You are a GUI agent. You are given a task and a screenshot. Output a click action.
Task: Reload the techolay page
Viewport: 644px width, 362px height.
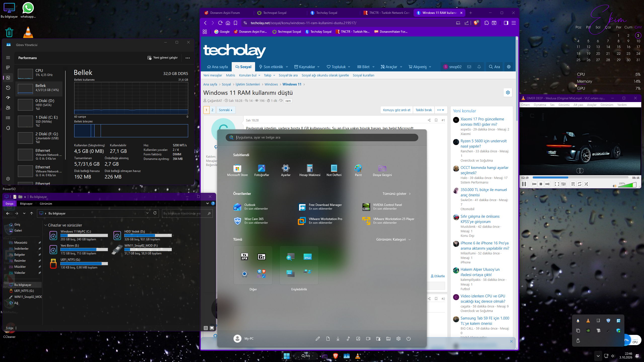point(220,23)
